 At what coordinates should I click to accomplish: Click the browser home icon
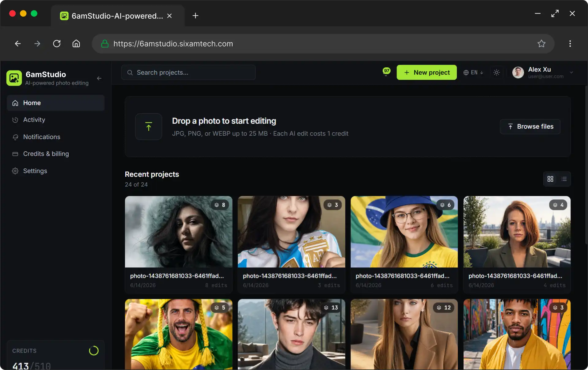[x=76, y=44]
